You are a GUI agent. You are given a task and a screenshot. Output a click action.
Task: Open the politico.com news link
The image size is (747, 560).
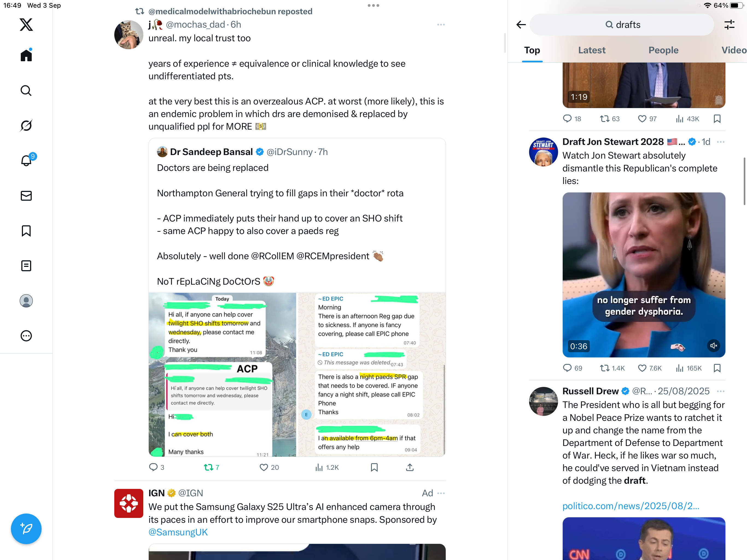pos(631,506)
